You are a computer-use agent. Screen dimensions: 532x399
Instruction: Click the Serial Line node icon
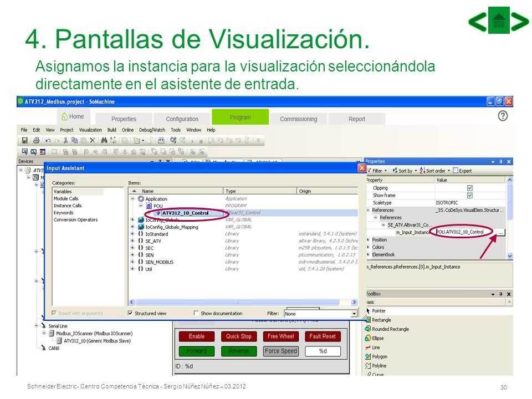(43, 326)
